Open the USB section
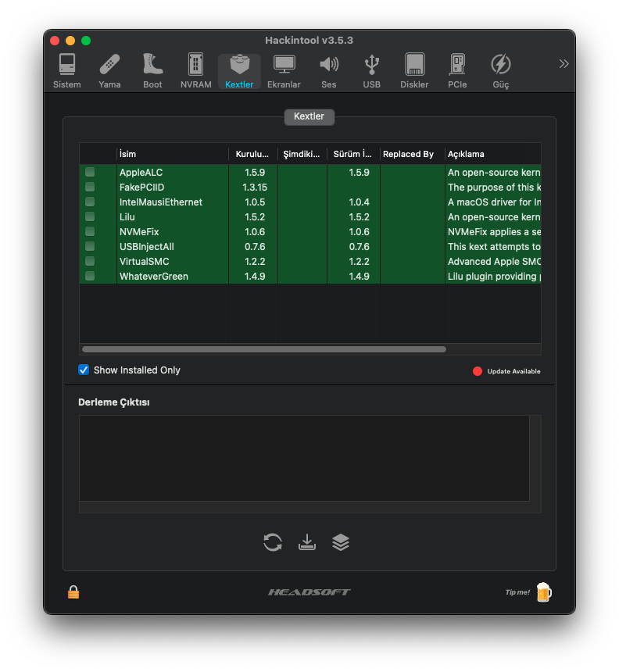The height and width of the screenshot is (672, 619). pos(372,70)
